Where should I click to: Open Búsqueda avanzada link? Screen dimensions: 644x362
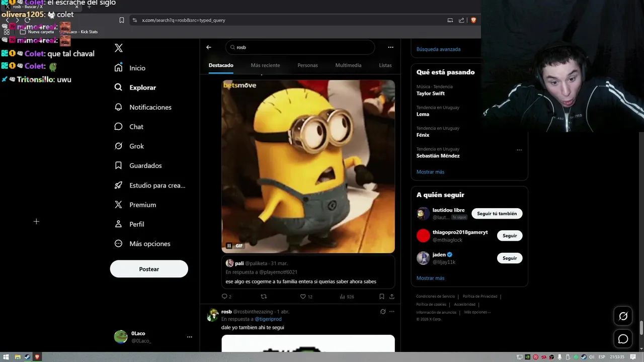(438, 49)
